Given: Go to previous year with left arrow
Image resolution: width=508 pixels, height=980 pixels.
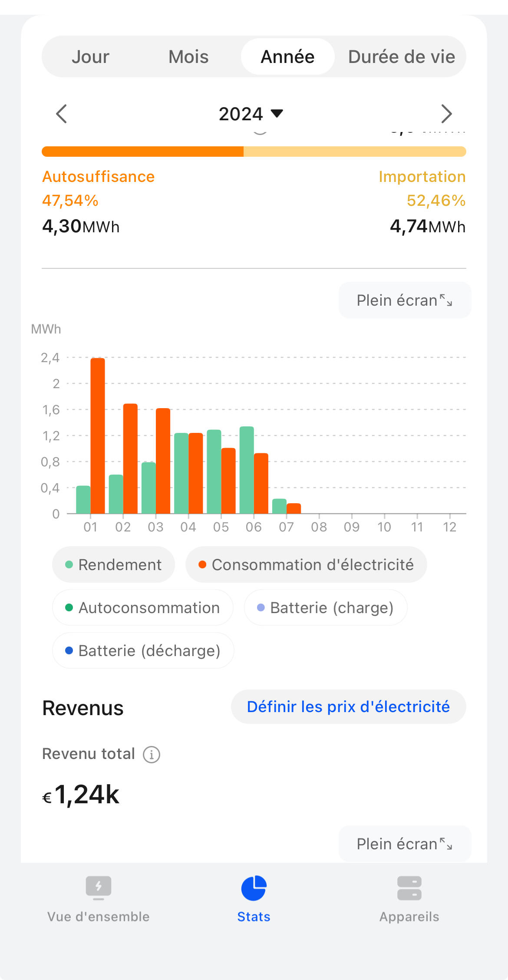Looking at the screenshot, I should click(x=62, y=114).
